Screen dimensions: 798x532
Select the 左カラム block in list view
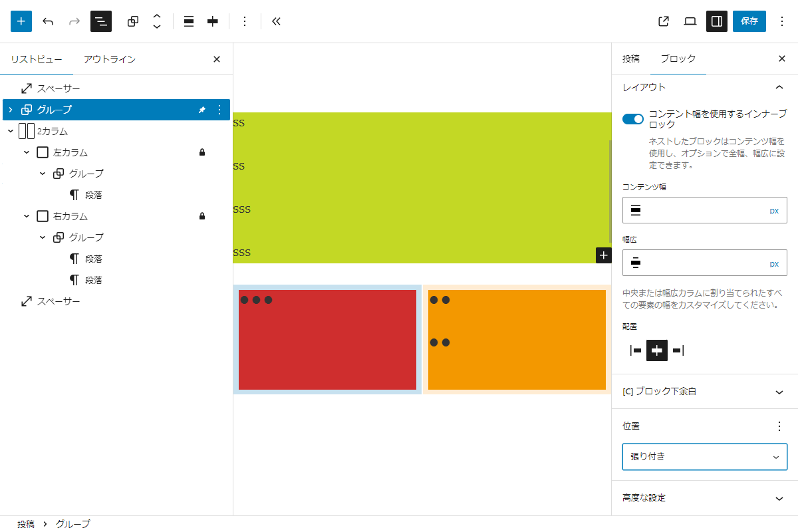click(x=70, y=152)
